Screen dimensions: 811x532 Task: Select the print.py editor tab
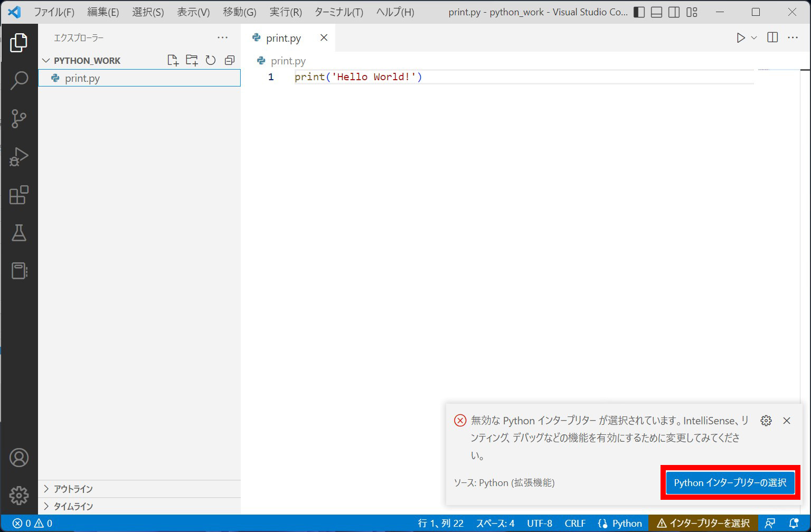[x=284, y=37]
